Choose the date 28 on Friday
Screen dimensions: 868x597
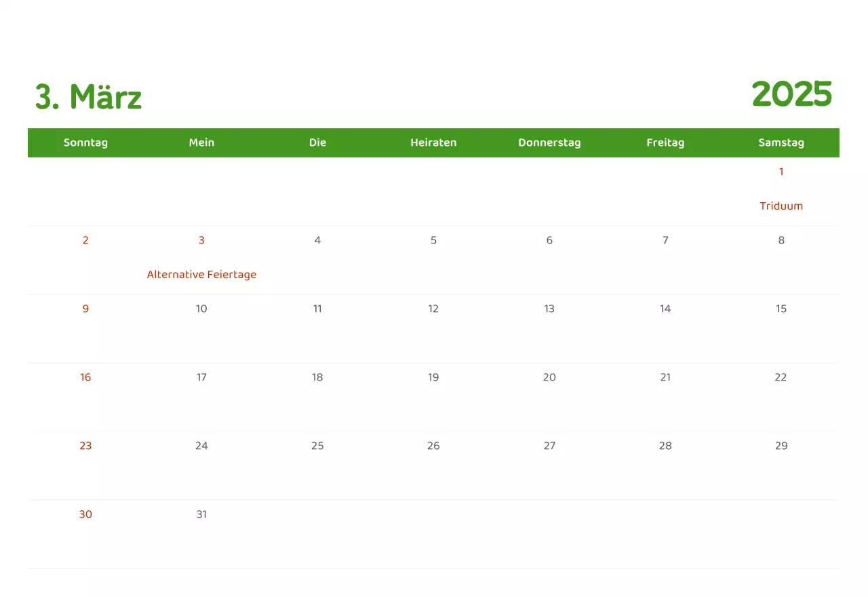point(665,446)
